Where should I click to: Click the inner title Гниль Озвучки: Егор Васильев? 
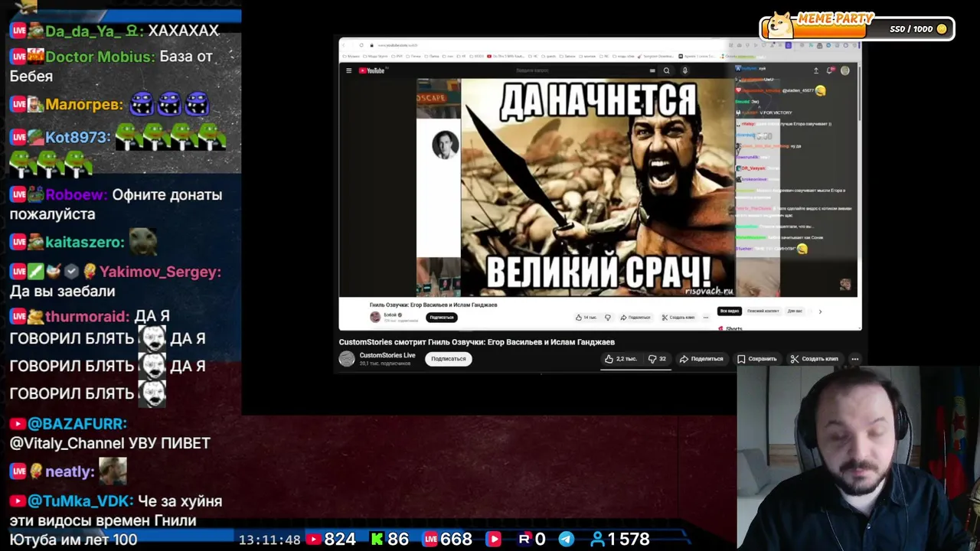[x=433, y=305]
